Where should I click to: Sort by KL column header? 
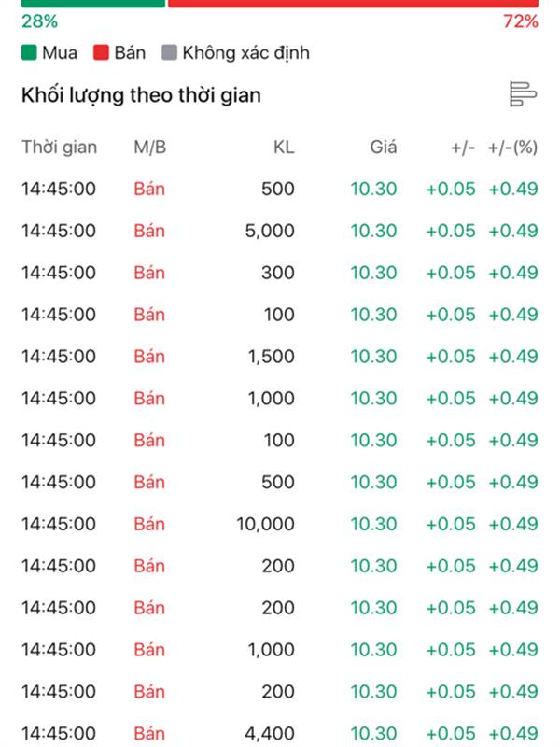tap(284, 148)
